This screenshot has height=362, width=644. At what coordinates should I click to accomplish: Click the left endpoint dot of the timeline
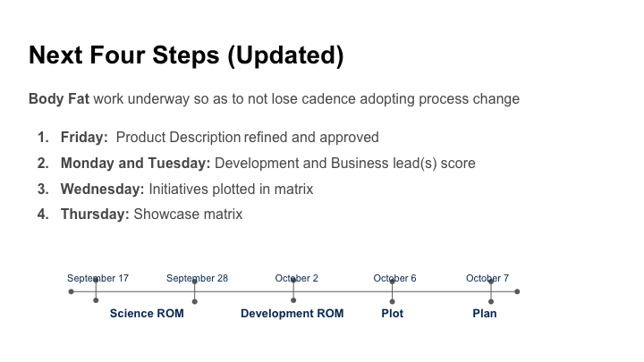(72, 291)
